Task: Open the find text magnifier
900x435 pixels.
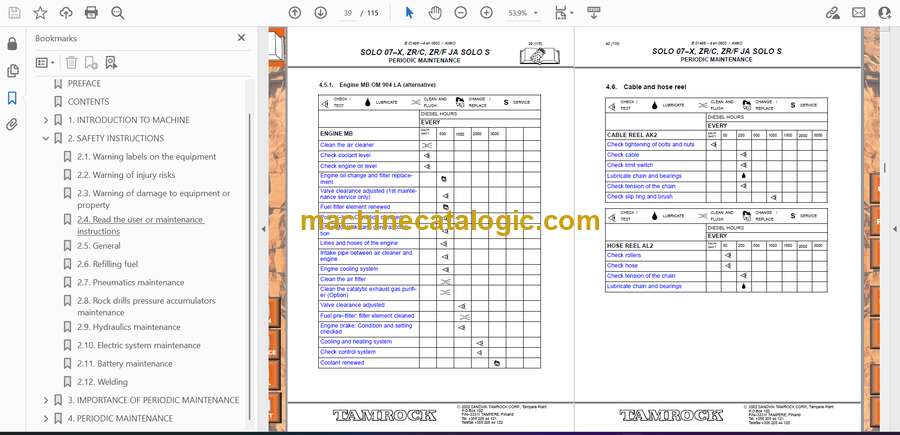Action: tap(118, 13)
